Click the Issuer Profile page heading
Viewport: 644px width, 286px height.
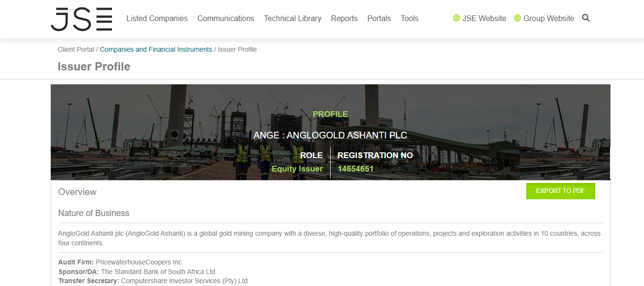tap(94, 67)
